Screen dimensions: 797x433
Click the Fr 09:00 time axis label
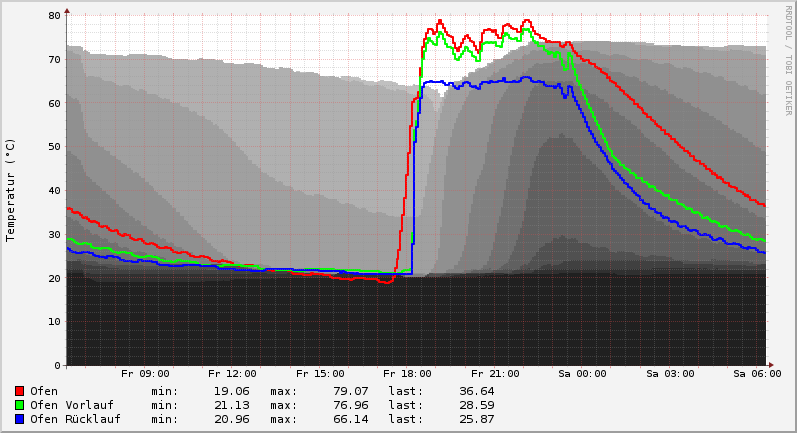[x=145, y=374]
